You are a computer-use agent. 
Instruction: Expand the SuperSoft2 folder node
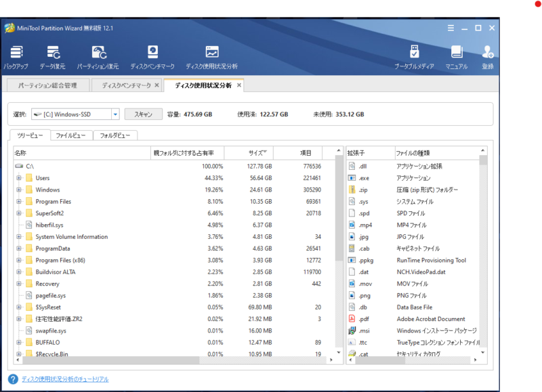19,213
